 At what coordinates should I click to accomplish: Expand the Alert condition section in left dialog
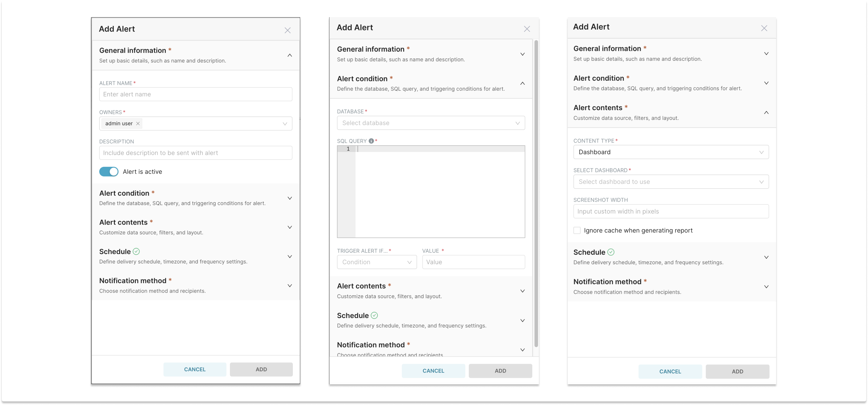click(x=289, y=198)
